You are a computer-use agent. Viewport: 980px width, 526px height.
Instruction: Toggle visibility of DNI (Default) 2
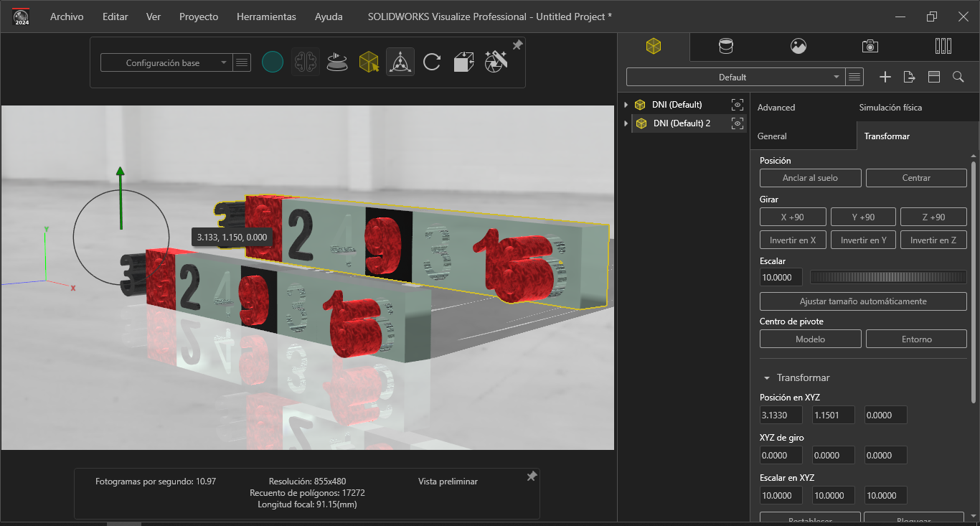click(737, 123)
